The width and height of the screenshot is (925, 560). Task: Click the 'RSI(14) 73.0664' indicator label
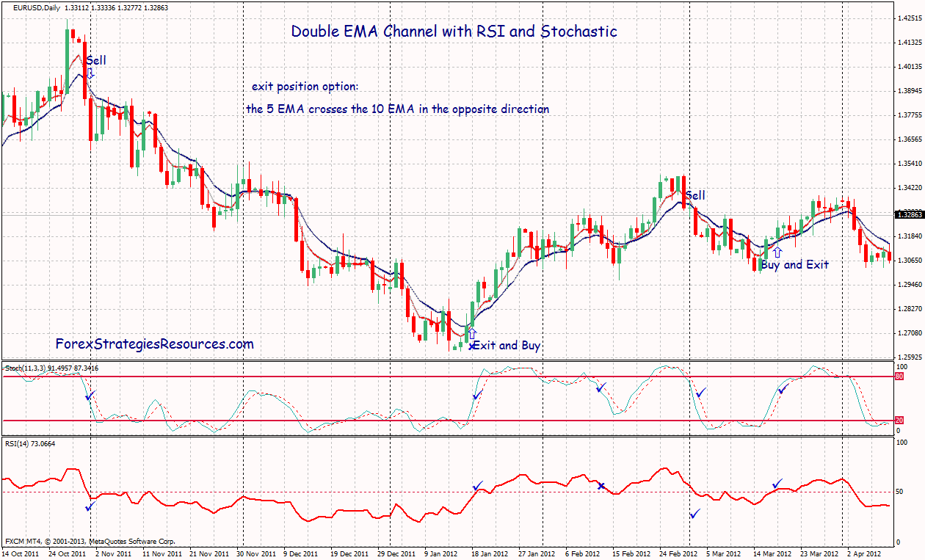pos(31,443)
